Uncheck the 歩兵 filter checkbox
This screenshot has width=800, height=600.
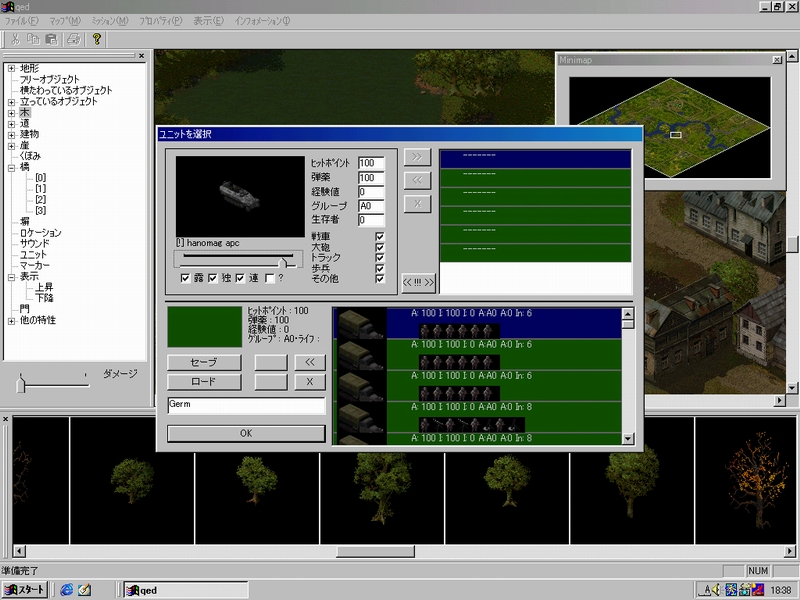click(380, 268)
